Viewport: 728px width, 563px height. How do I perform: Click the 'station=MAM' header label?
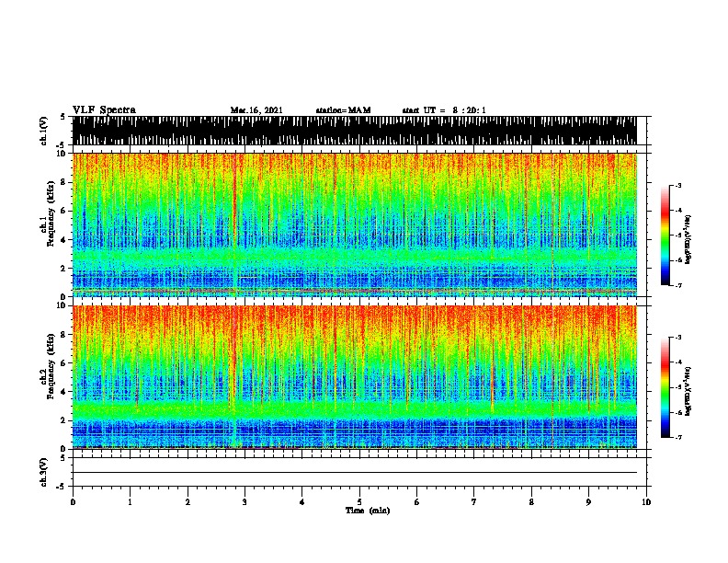coord(343,110)
